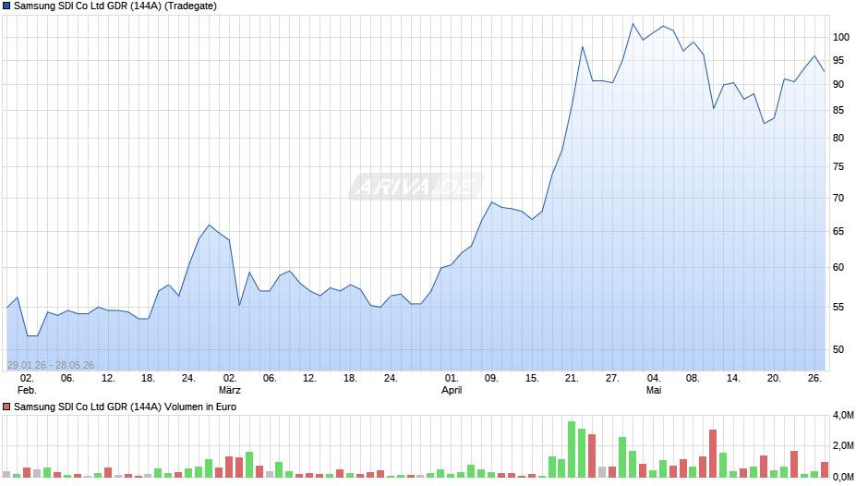Click the price axis label '70'

(x=838, y=198)
